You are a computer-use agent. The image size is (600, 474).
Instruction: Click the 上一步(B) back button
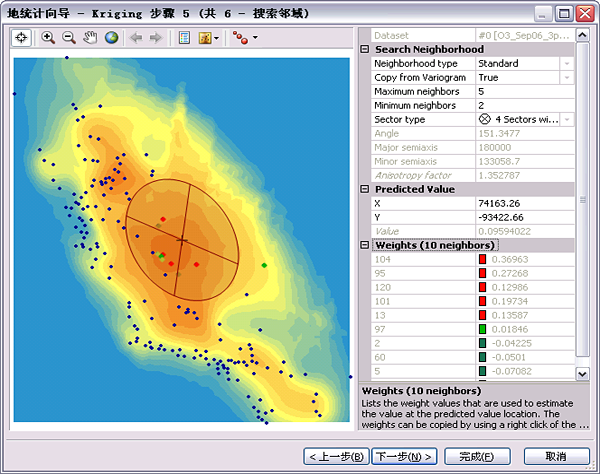(x=335, y=456)
